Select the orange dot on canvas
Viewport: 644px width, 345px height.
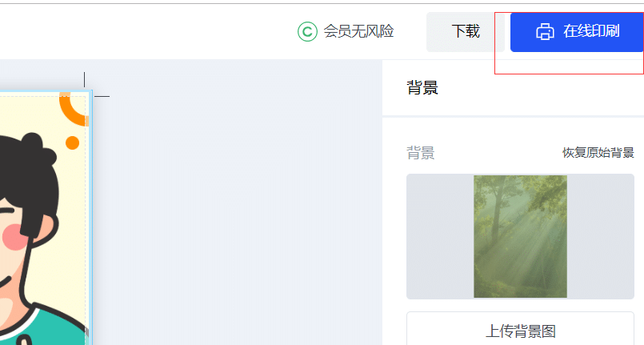point(72,142)
